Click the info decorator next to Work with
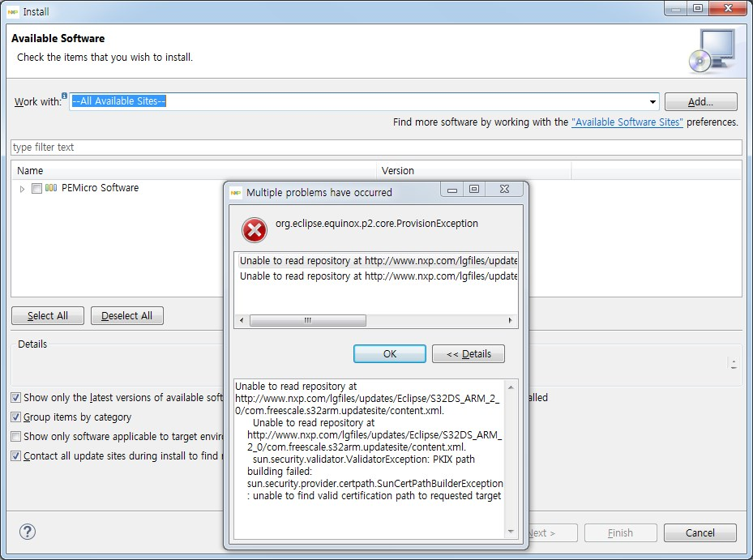 point(64,96)
